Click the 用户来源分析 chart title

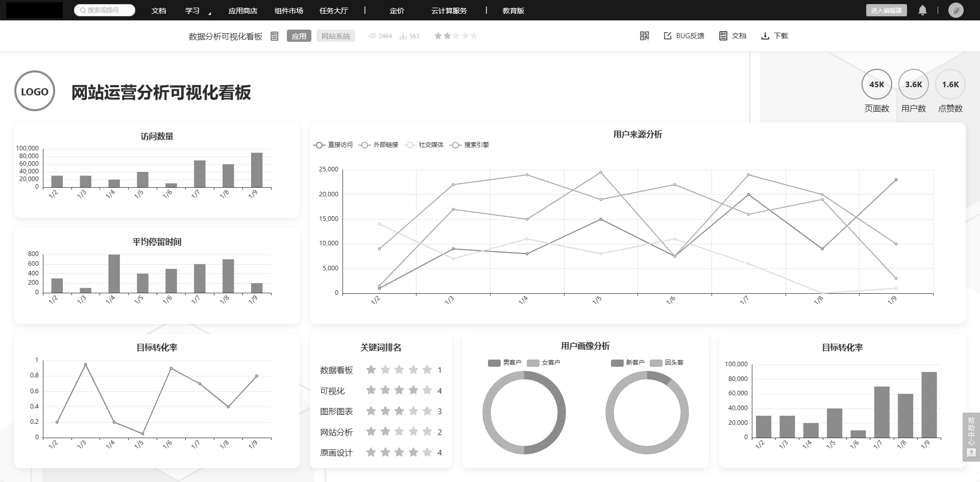(638, 134)
